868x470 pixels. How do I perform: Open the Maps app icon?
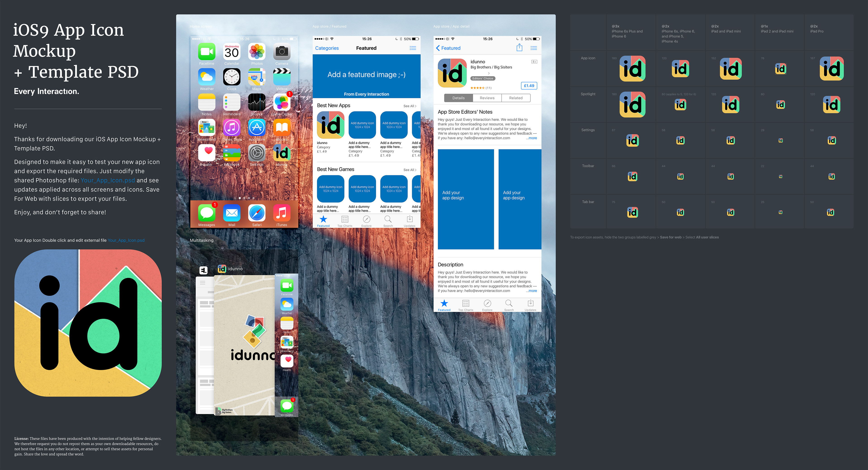click(257, 77)
